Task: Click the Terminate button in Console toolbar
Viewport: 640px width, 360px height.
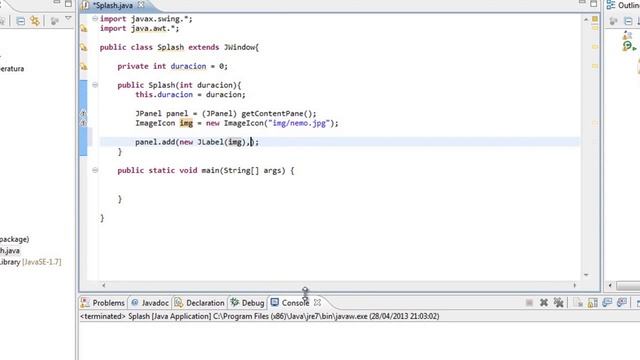Action: (x=529, y=302)
